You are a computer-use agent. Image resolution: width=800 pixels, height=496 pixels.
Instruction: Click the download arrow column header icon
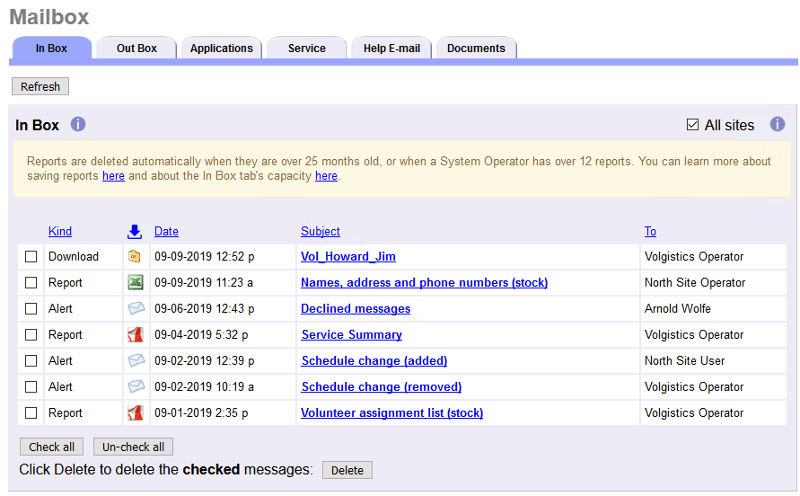pyautogui.click(x=135, y=232)
